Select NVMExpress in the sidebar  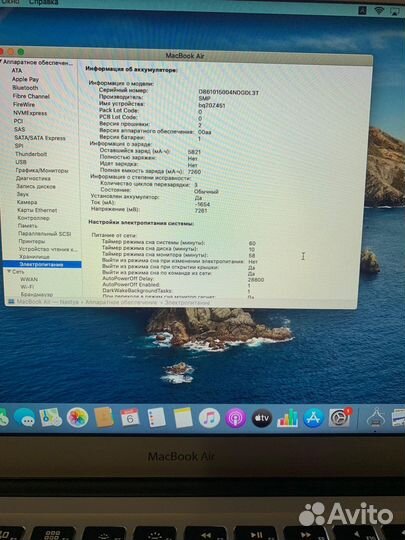pyautogui.click(x=30, y=113)
